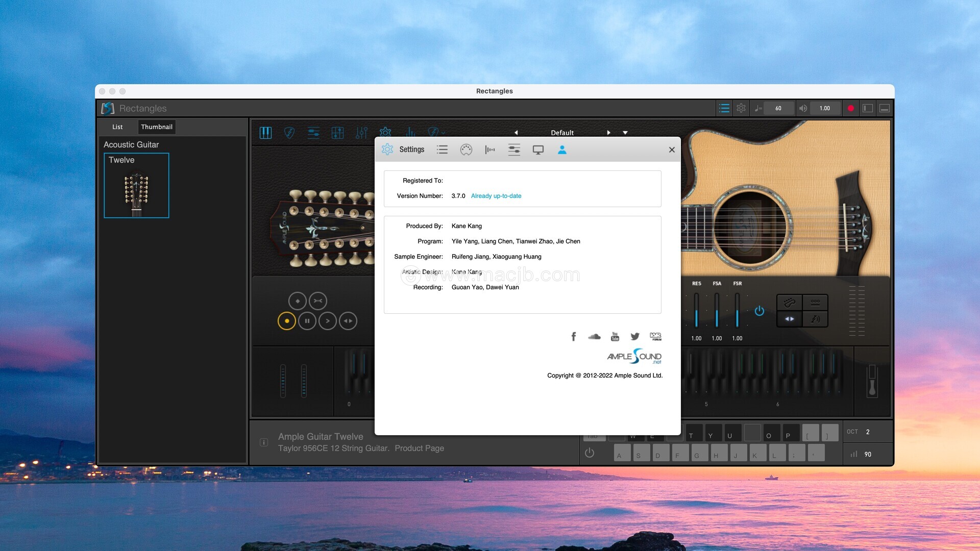Open the bar-graph levels icon in instrument toolbar
This screenshot has height=551, width=980.
point(410,132)
